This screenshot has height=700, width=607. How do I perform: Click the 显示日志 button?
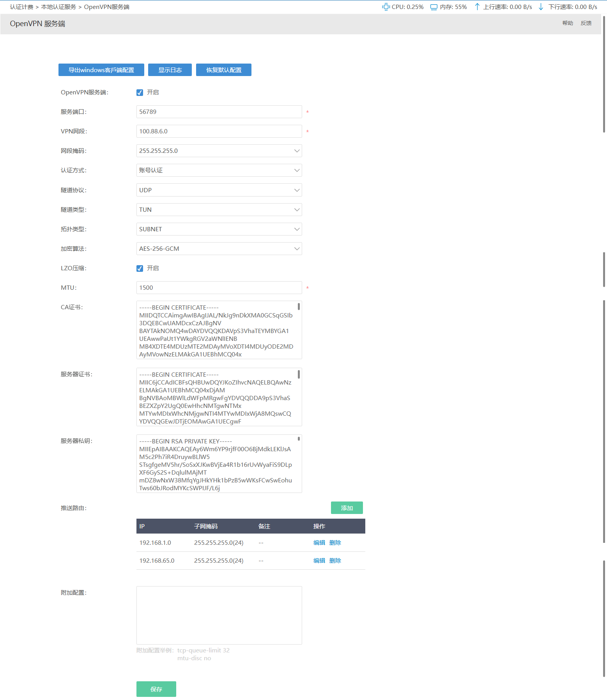(x=170, y=70)
